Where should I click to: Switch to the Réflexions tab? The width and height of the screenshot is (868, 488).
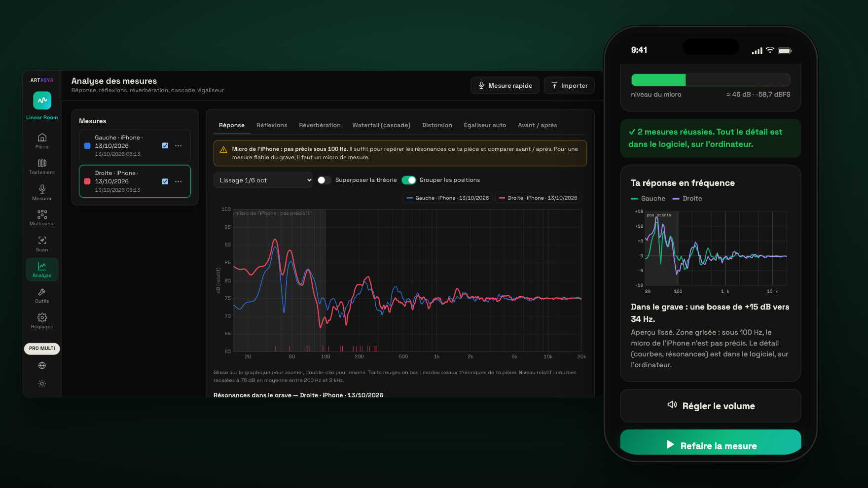pos(272,125)
